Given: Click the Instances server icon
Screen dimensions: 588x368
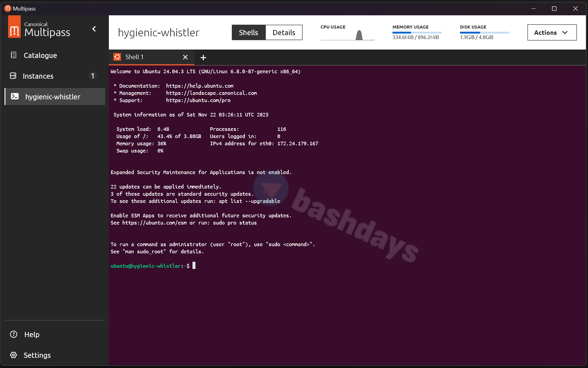Looking at the screenshot, I should coord(13,76).
